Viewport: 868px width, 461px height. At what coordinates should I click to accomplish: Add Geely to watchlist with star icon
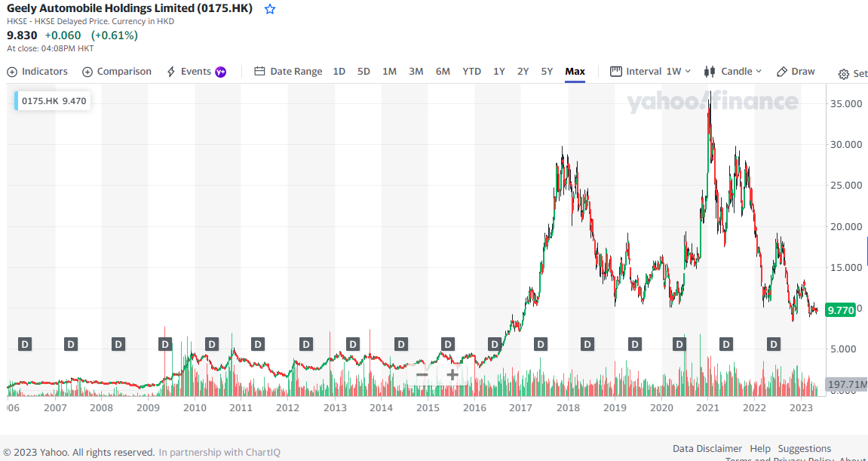[x=269, y=9]
